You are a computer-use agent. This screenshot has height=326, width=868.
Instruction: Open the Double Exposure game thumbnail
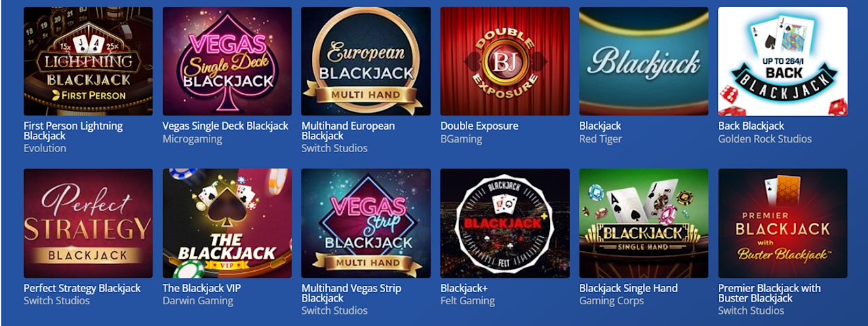pos(505,61)
